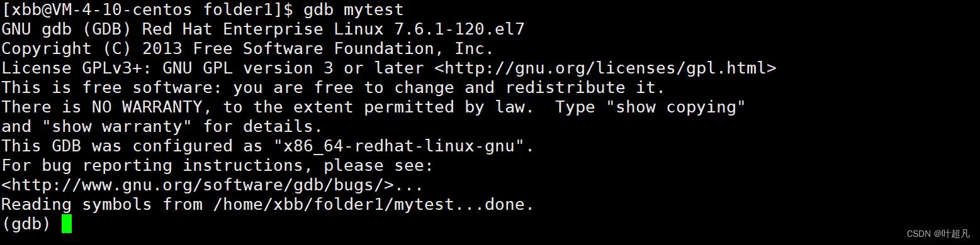The width and height of the screenshot is (980, 245).
Task: Click "Reading symbols from" text
Action: pyautogui.click(x=102, y=205)
